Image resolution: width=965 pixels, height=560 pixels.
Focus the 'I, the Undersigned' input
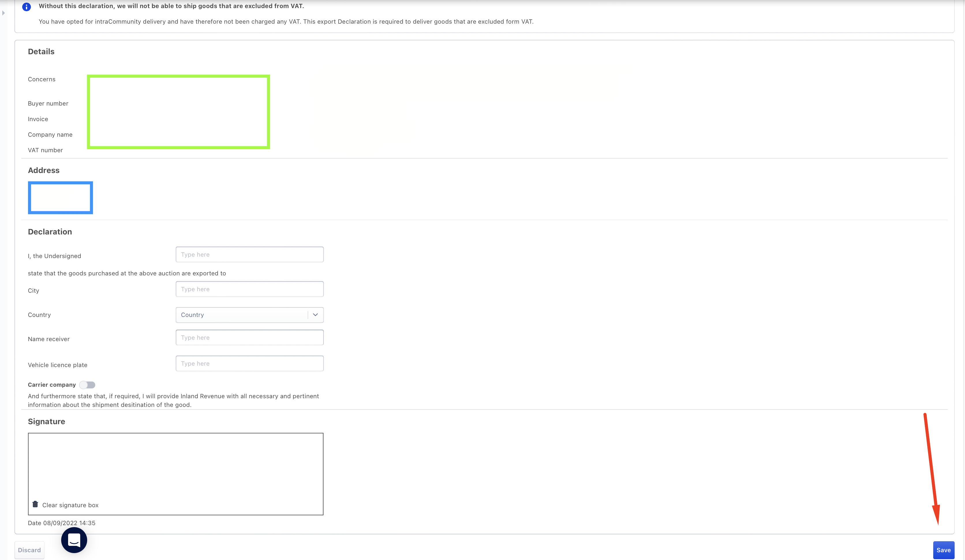coord(249,255)
